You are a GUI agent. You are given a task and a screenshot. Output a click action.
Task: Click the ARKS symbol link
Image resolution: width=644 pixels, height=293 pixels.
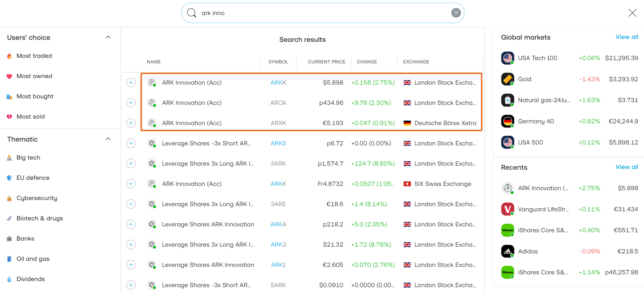(278, 143)
